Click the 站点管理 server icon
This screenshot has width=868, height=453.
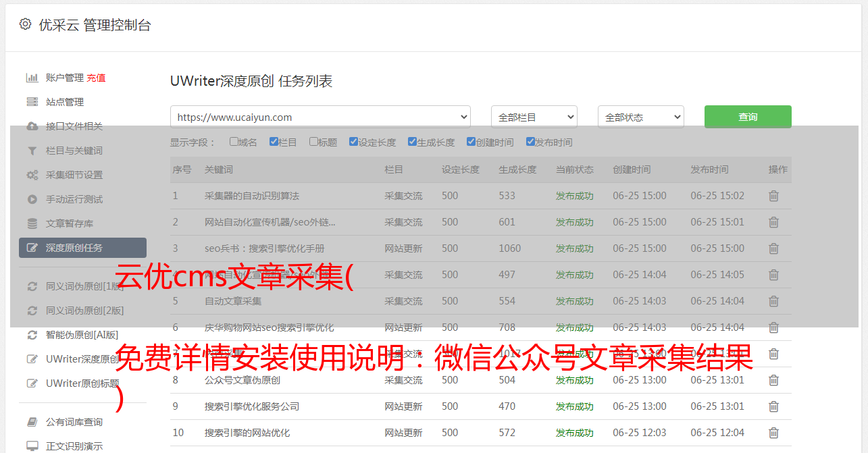pyautogui.click(x=32, y=102)
